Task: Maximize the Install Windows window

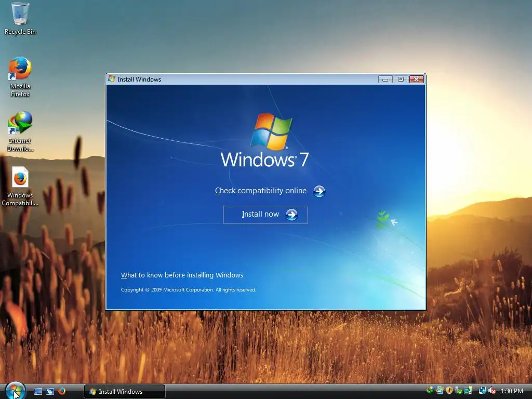Action: pyautogui.click(x=401, y=79)
